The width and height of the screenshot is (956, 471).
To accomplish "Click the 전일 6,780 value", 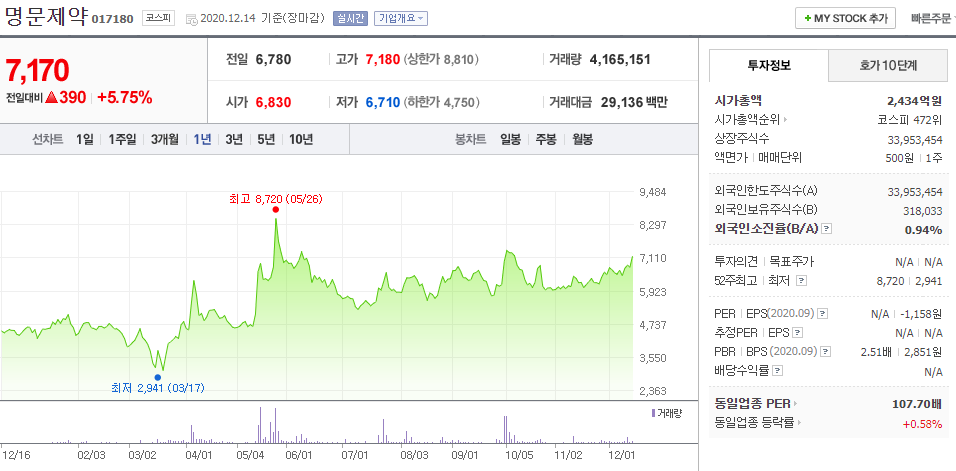I will 274,60.
